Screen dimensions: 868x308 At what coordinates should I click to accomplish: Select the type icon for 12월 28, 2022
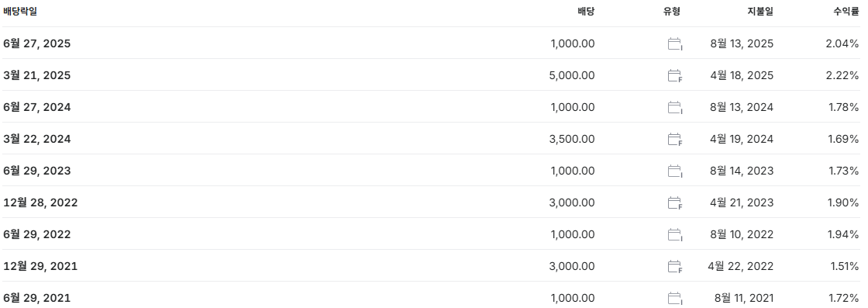pyautogui.click(x=675, y=203)
